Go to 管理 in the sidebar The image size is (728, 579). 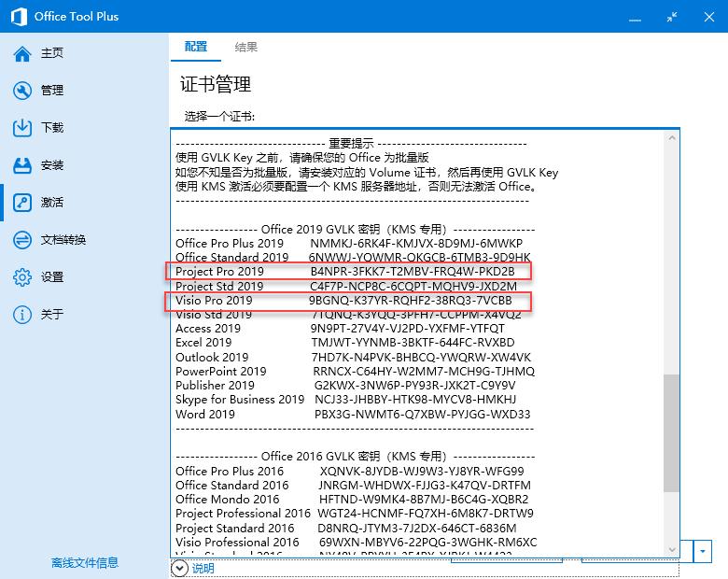pyautogui.click(x=51, y=91)
